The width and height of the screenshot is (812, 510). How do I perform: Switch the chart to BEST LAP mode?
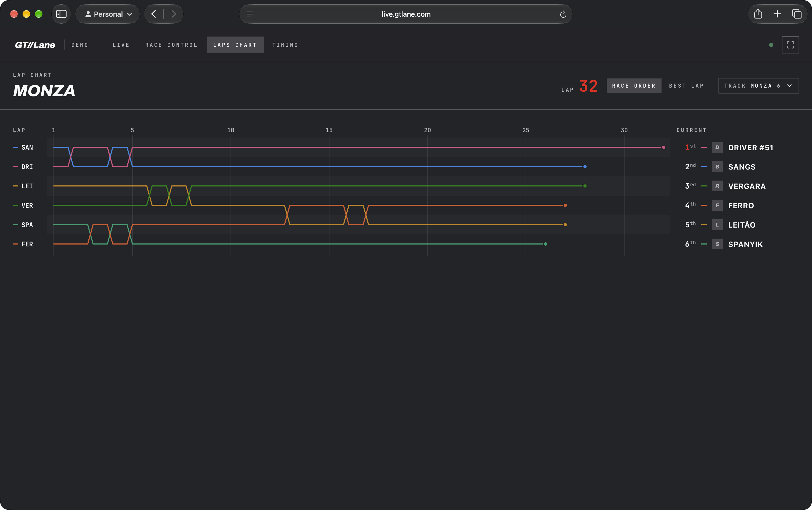686,86
